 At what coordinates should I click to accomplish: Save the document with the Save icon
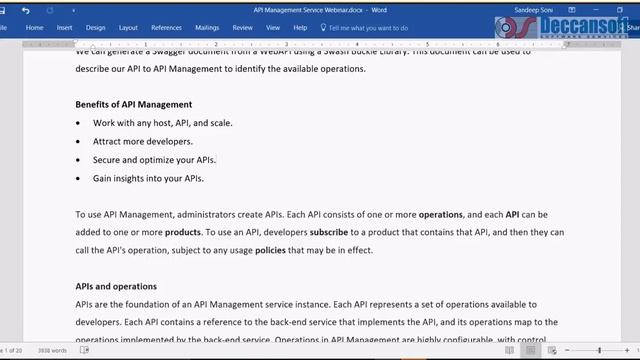[2, 11]
